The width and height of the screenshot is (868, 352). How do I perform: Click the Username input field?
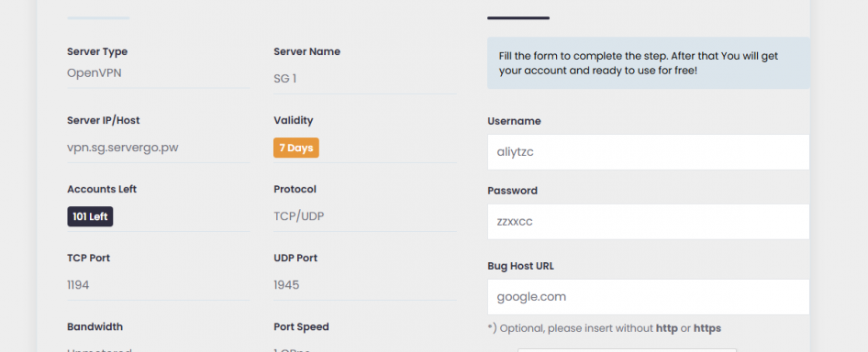648,152
